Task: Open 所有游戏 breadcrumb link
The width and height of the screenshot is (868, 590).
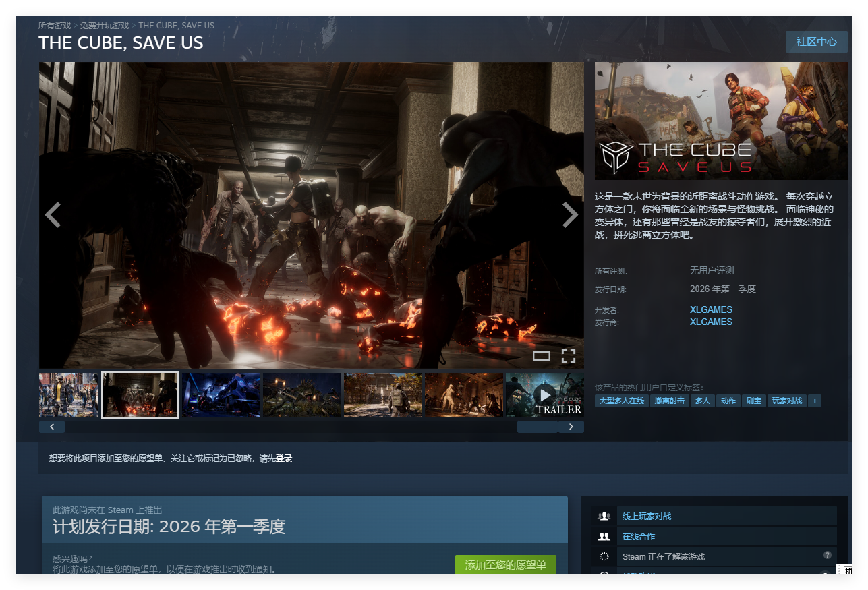Action: coord(55,26)
